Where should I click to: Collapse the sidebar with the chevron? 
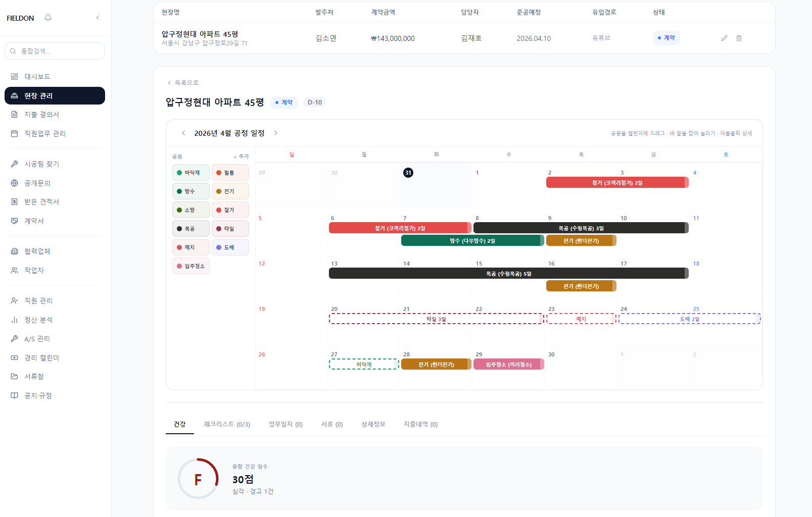pos(97,17)
